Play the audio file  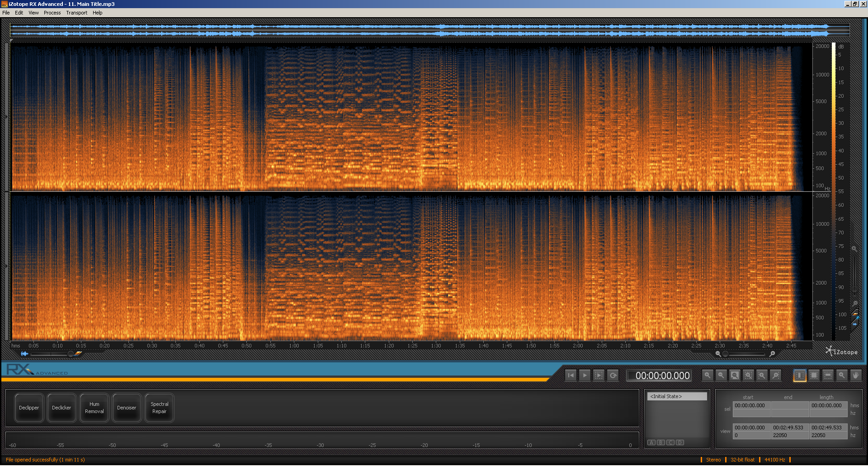coord(585,375)
